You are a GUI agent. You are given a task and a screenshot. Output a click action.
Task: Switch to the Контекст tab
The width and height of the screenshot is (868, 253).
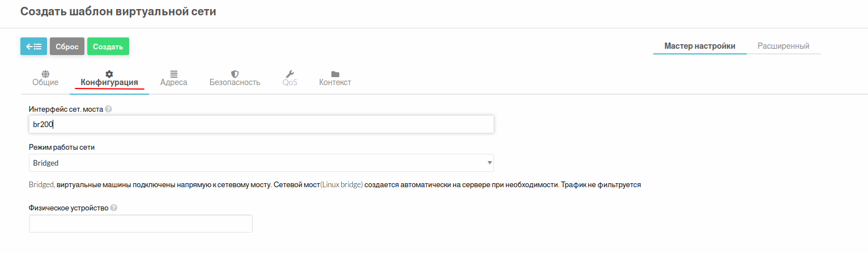[335, 79]
